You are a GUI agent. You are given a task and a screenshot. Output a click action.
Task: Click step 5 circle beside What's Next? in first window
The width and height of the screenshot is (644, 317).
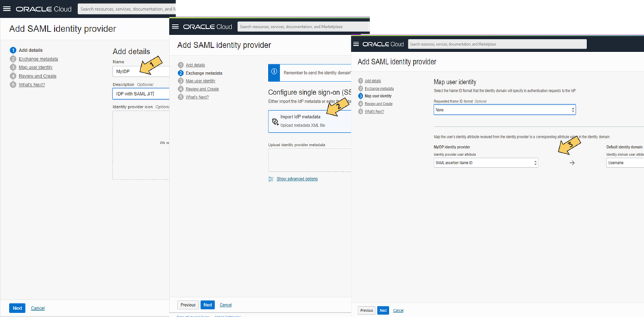pos(13,85)
